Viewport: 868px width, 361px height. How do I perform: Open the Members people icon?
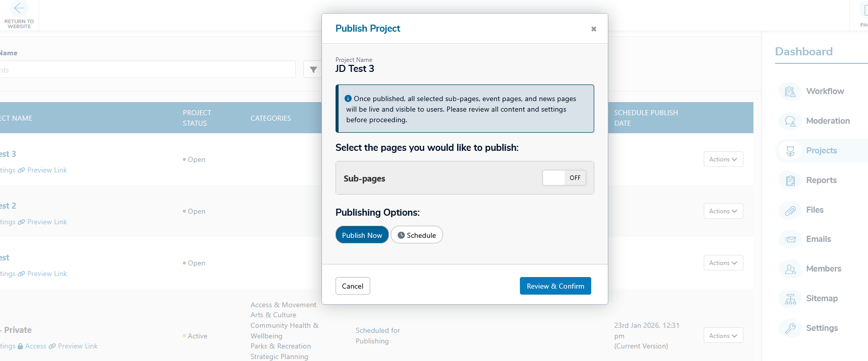click(790, 269)
